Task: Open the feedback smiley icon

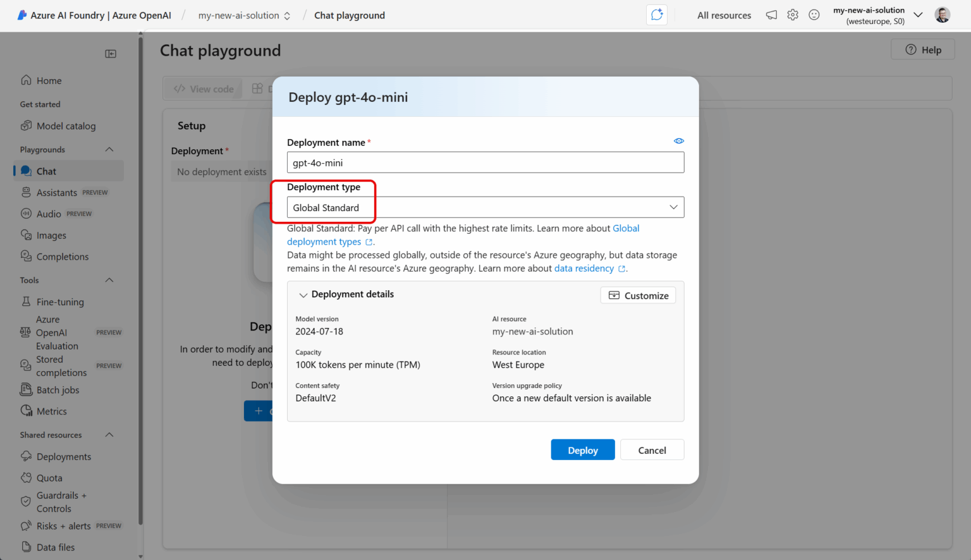Action: [x=814, y=15]
